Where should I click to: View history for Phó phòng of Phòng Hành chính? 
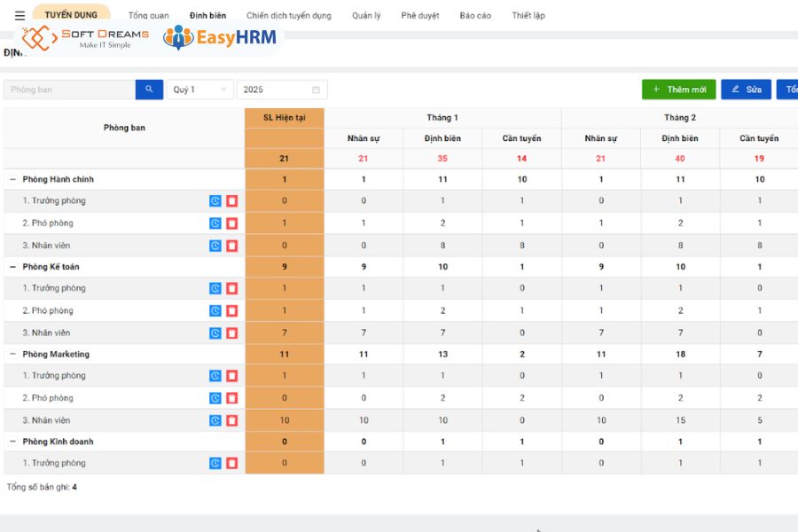[215, 223]
